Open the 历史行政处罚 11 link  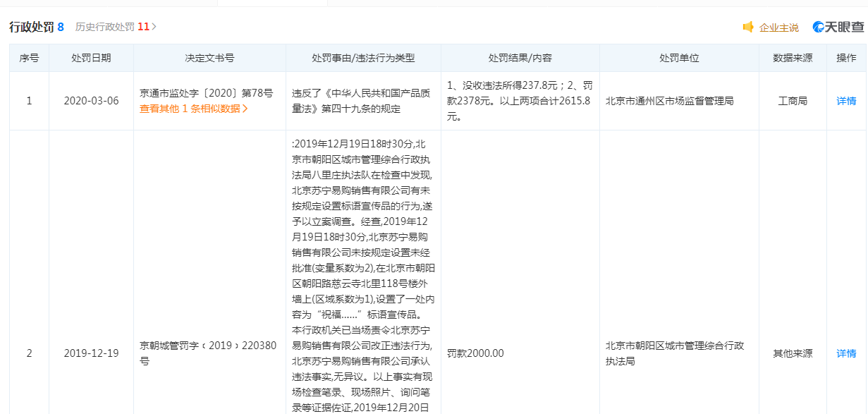[116, 27]
